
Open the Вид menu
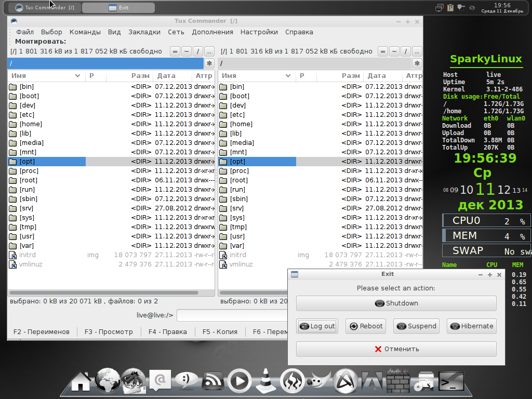(114, 32)
